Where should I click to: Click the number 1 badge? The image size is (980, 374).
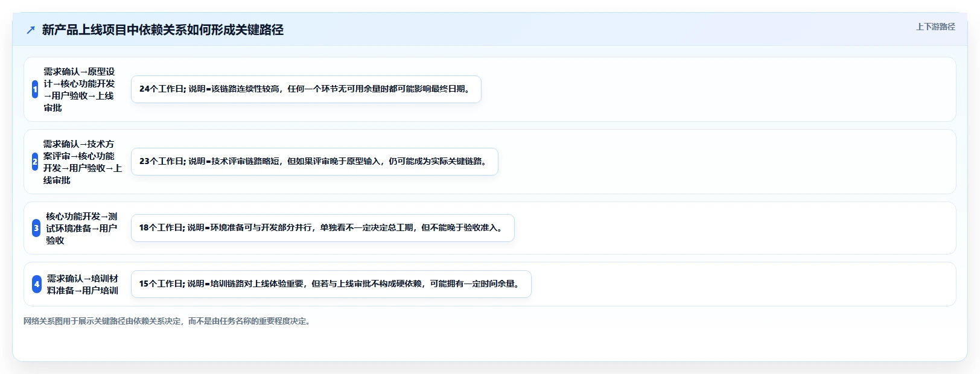[35, 89]
